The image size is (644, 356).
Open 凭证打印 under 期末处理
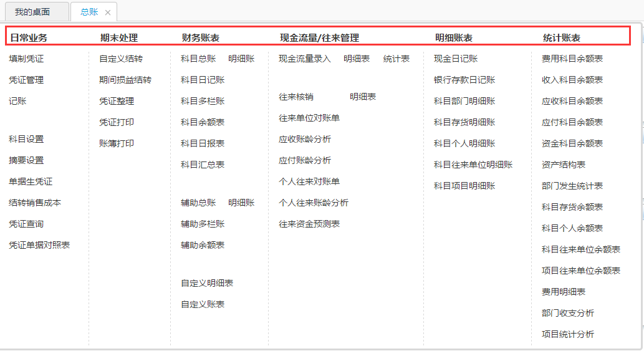click(x=116, y=122)
